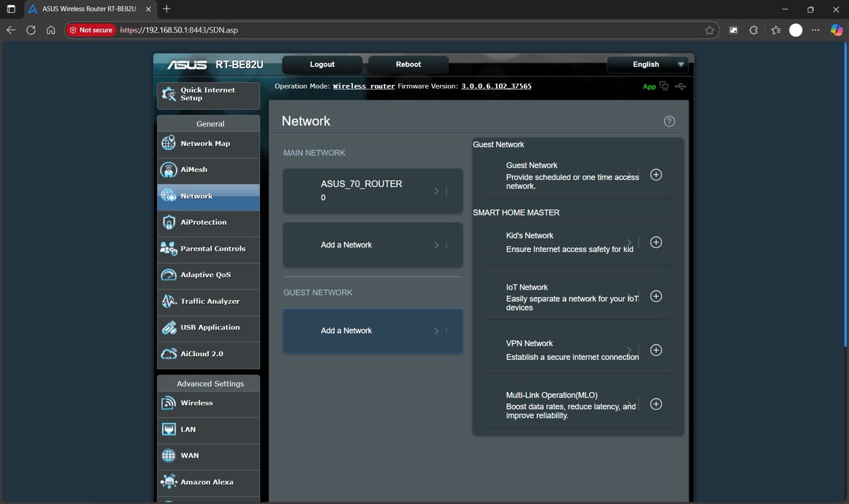Click the plus icon for Kid's Network
This screenshot has width=849, height=504.
point(655,242)
